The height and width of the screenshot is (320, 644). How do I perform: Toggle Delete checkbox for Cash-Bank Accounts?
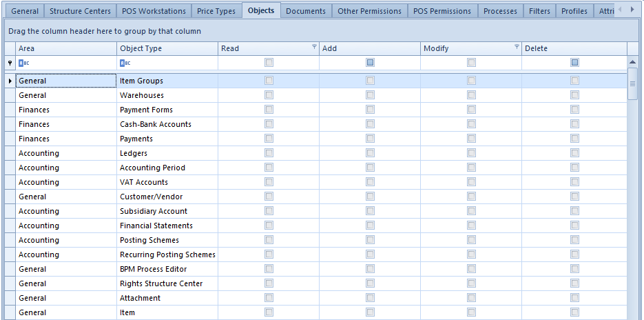tap(574, 124)
